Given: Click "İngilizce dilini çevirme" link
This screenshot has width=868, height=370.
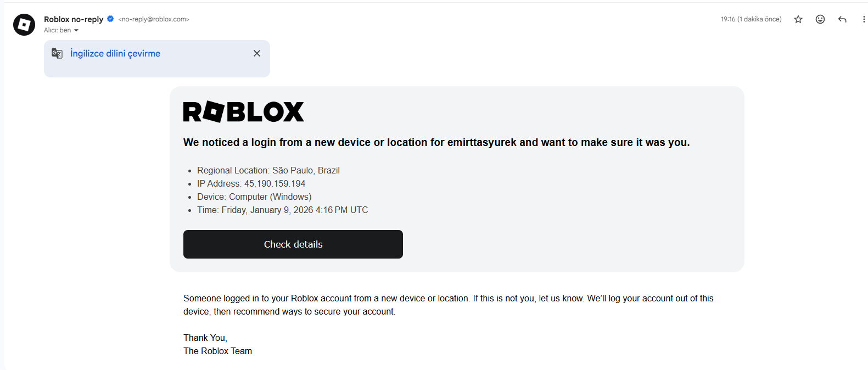Looking at the screenshot, I should tap(115, 53).
